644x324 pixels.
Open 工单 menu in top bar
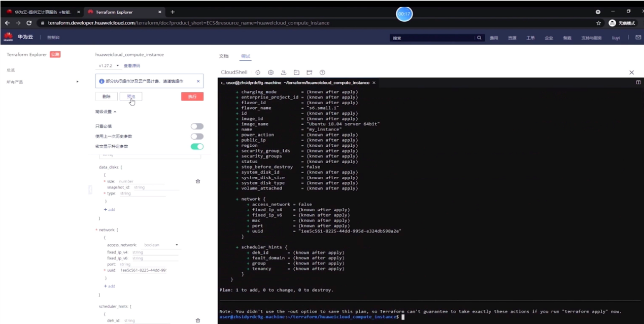tap(530, 38)
